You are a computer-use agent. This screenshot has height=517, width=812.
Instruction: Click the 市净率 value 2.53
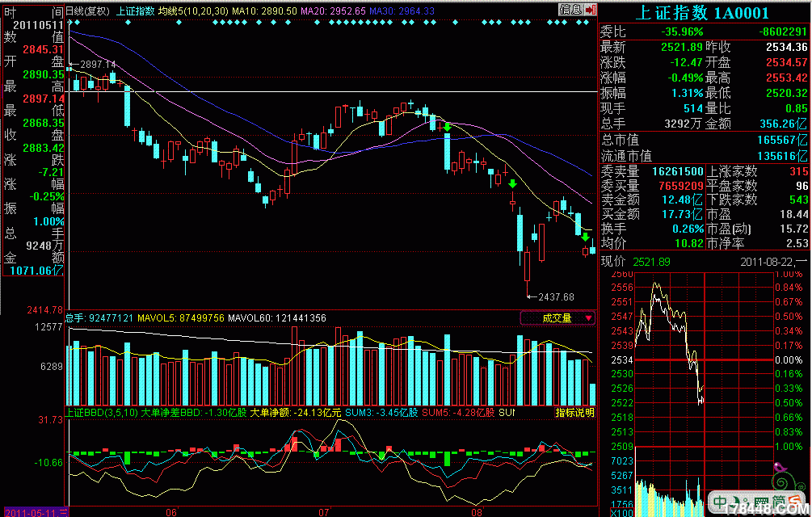coord(797,242)
